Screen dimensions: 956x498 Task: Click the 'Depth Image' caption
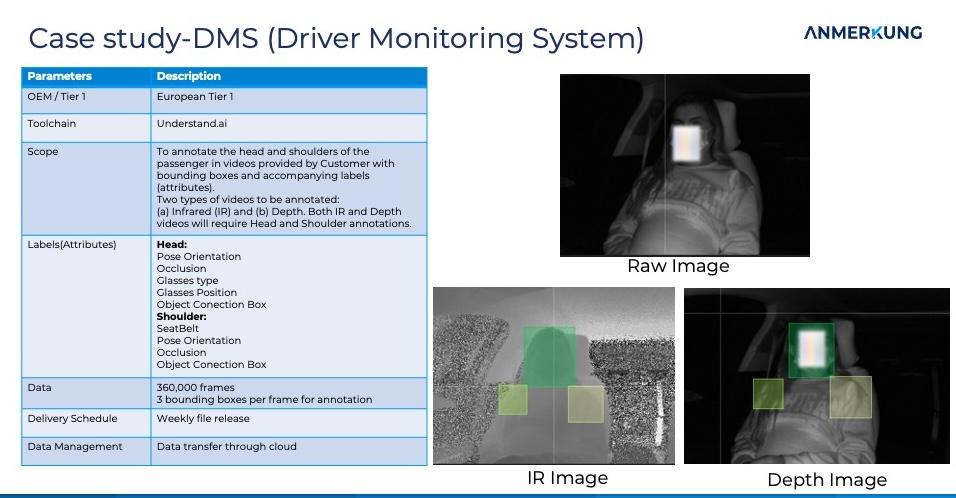[x=827, y=480]
